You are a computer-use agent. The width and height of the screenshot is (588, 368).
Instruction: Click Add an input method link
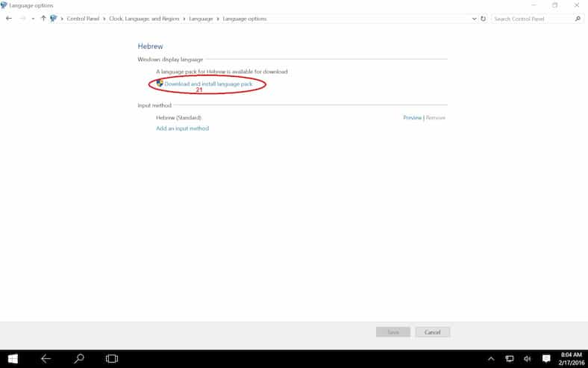182,128
